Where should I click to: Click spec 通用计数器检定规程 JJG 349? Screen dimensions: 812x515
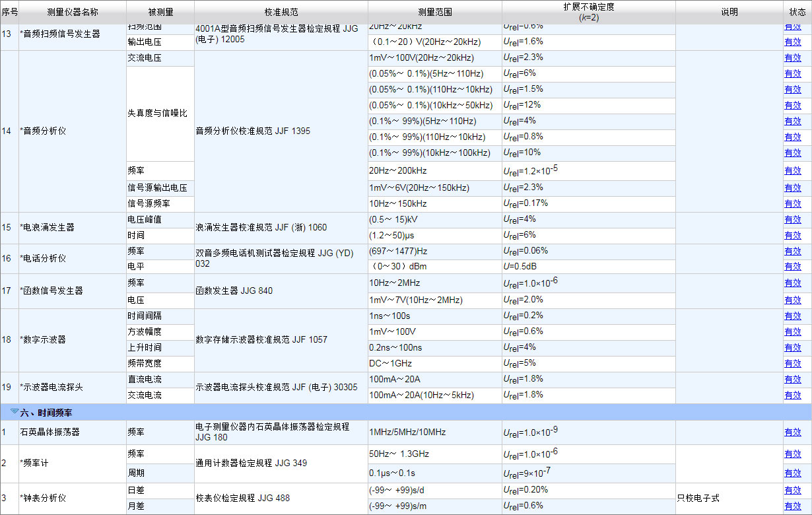point(252,463)
